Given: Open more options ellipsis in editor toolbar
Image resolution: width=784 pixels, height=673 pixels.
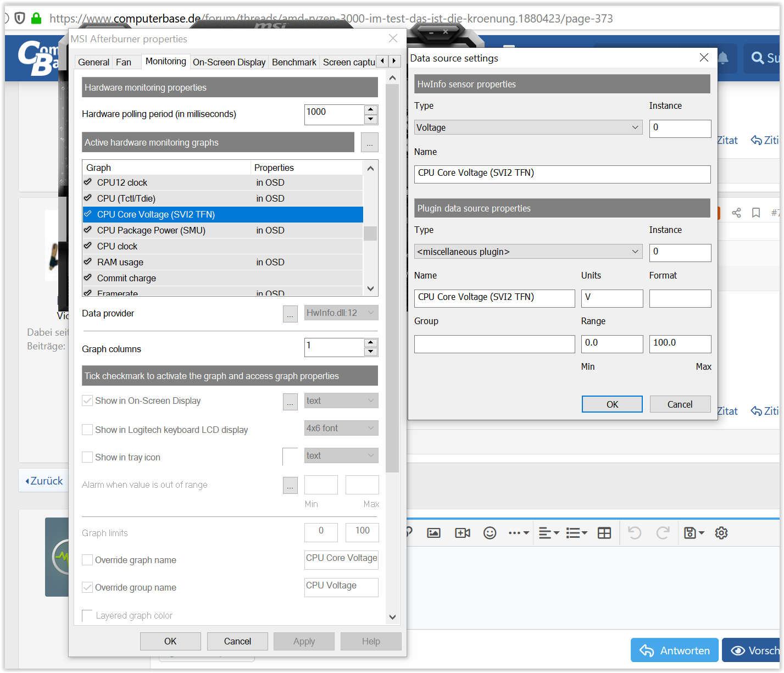Looking at the screenshot, I should (x=519, y=533).
